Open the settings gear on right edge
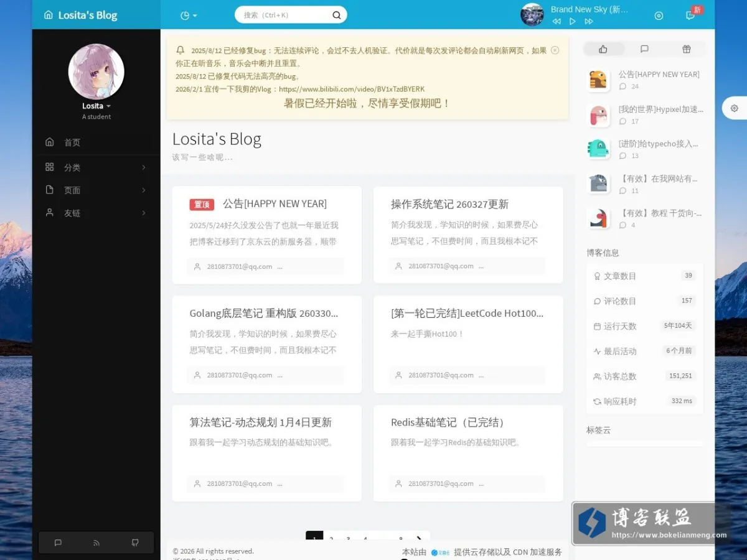Screen dimensions: 747x560 pyautogui.click(x=735, y=108)
